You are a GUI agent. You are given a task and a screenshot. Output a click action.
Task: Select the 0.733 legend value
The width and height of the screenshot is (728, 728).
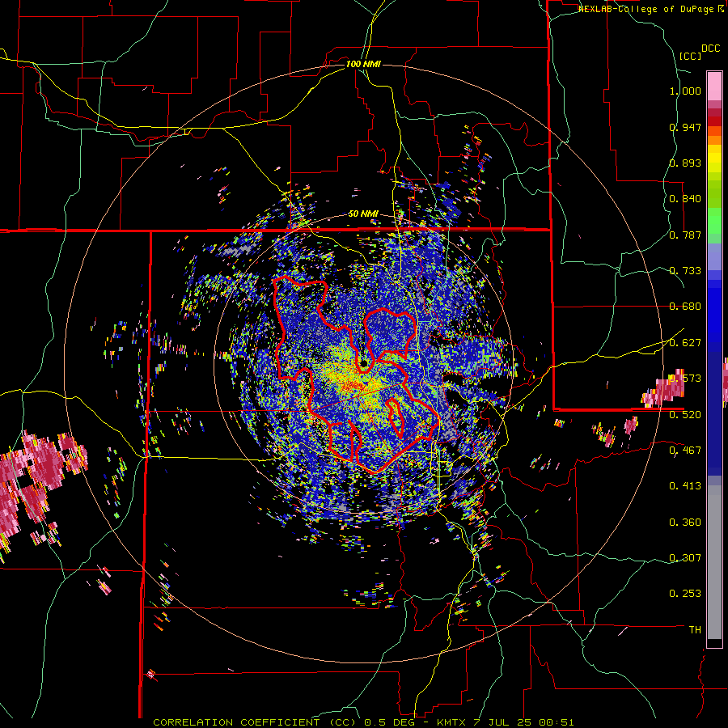click(x=685, y=271)
